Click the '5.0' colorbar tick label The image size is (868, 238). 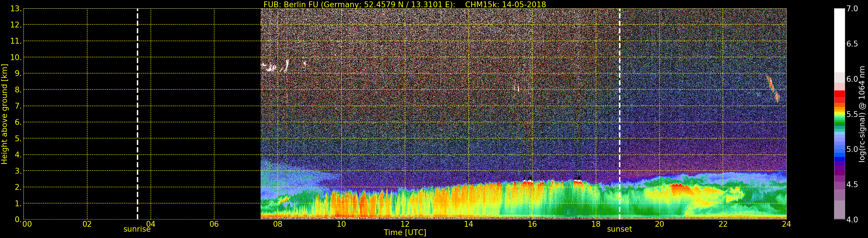click(852, 149)
